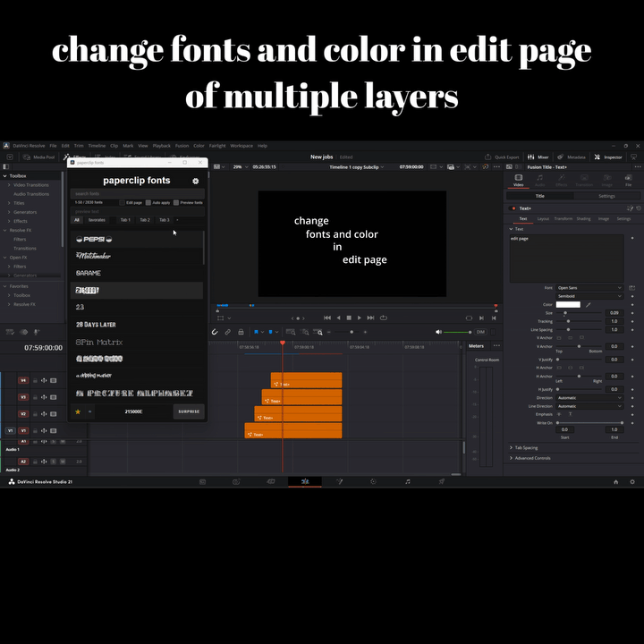Image resolution: width=644 pixels, height=644 pixels.
Task: Toggle the Preview fonts checkbox
Action: tap(176, 202)
